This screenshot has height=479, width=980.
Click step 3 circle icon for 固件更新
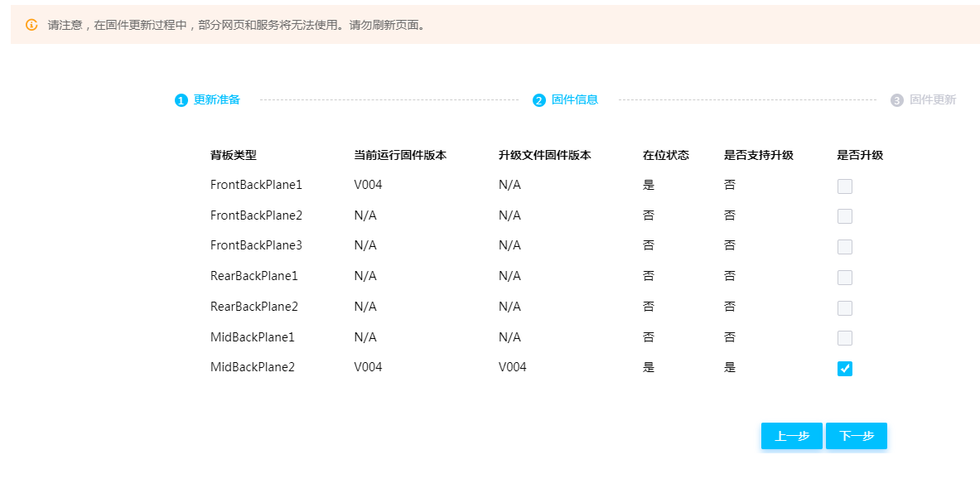[897, 100]
